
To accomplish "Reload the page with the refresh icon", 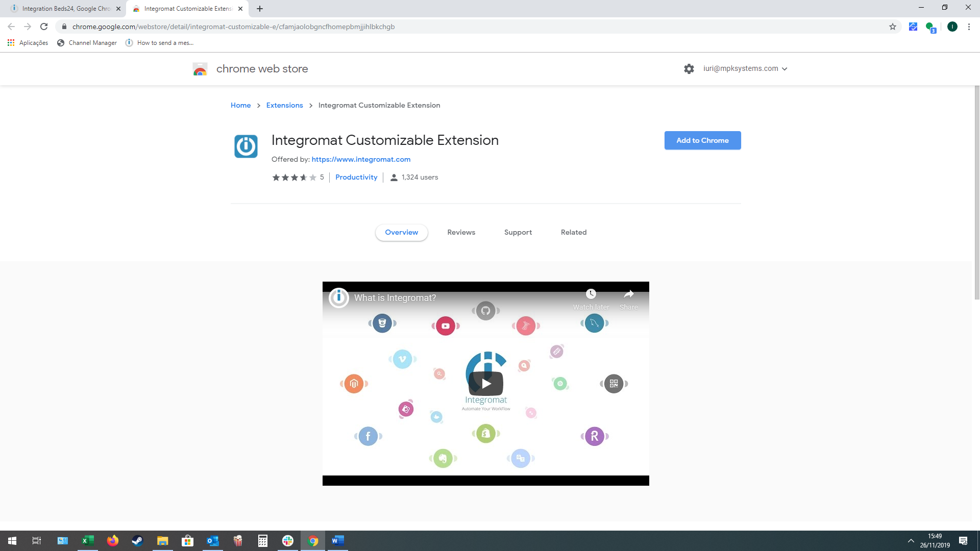I will pos(44,27).
